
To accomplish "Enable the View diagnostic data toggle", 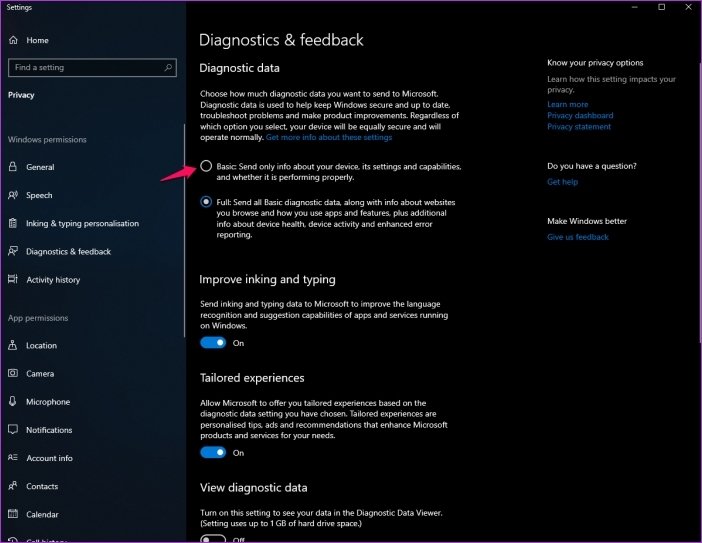I will click(x=213, y=539).
